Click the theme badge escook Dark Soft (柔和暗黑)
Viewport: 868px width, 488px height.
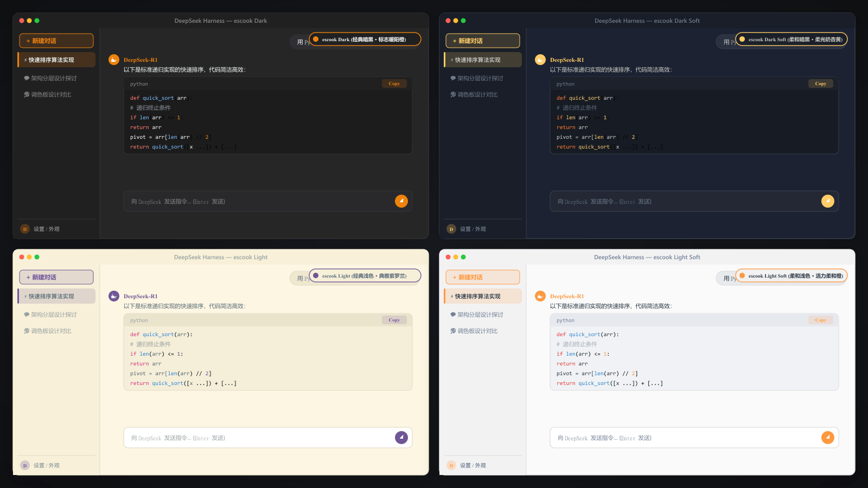click(792, 39)
